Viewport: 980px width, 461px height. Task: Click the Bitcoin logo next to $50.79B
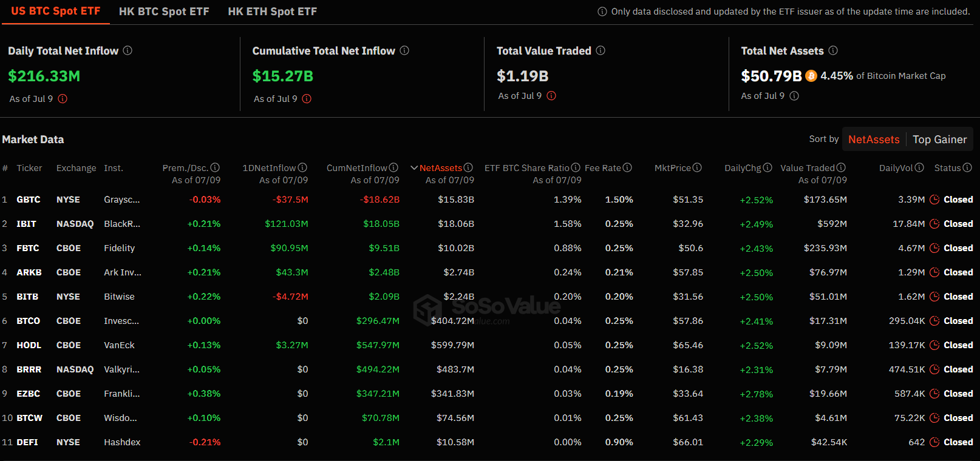click(x=811, y=76)
